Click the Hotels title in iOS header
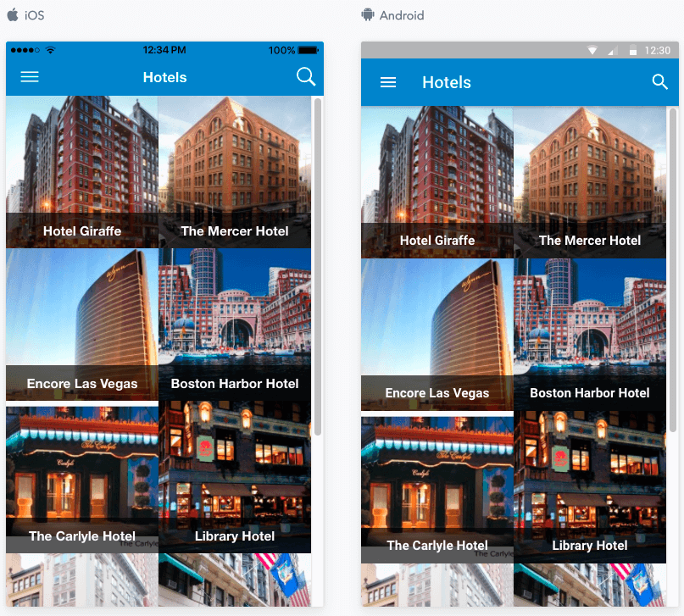 pyautogui.click(x=165, y=77)
